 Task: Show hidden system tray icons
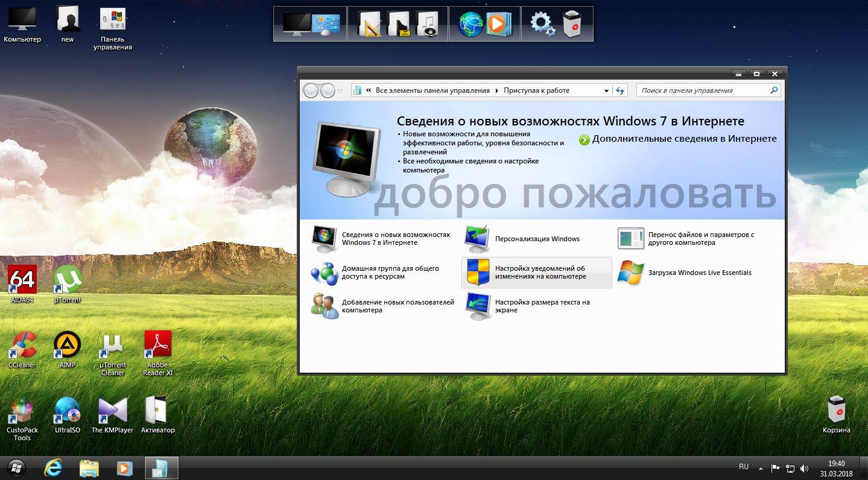760,468
